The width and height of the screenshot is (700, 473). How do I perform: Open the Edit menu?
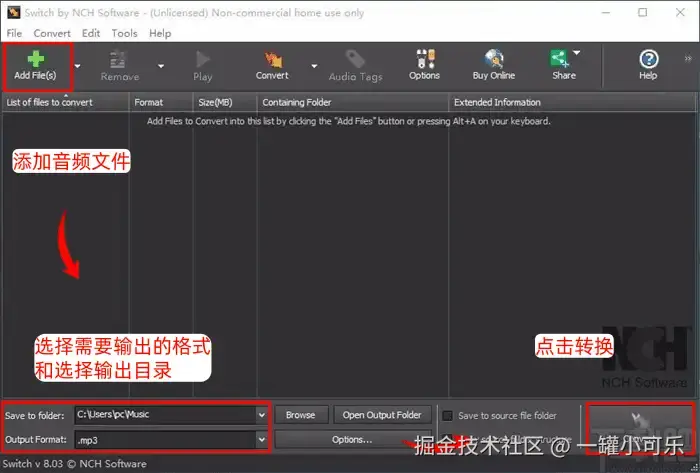tap(91, 33)
